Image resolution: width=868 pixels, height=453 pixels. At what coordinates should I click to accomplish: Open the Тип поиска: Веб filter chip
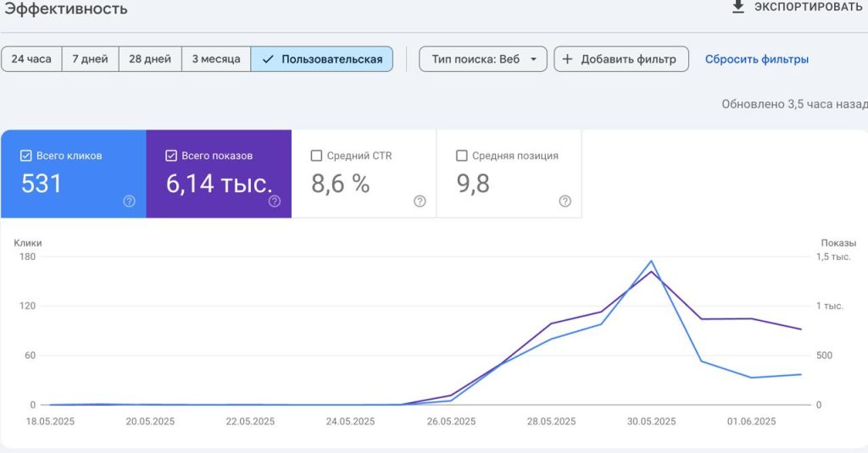point(482,59)
